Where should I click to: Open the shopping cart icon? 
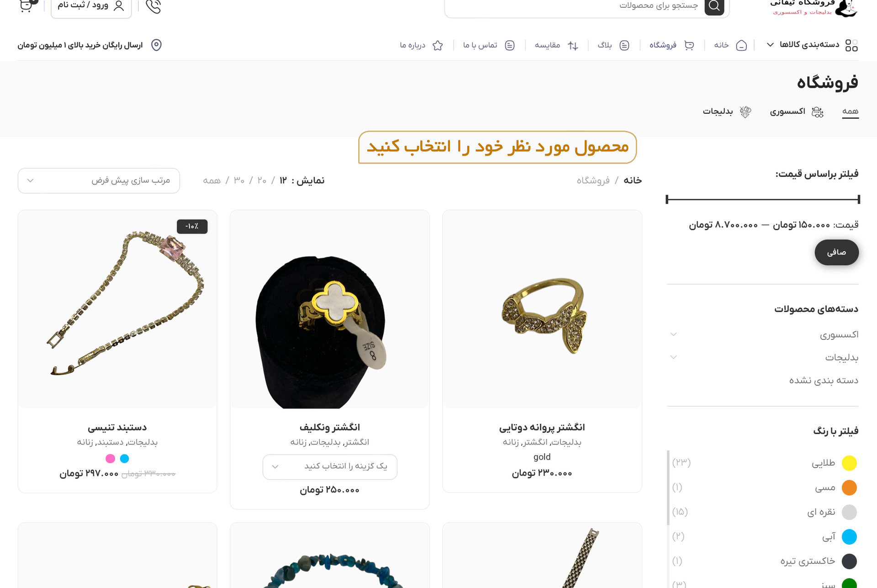point(26,6)
